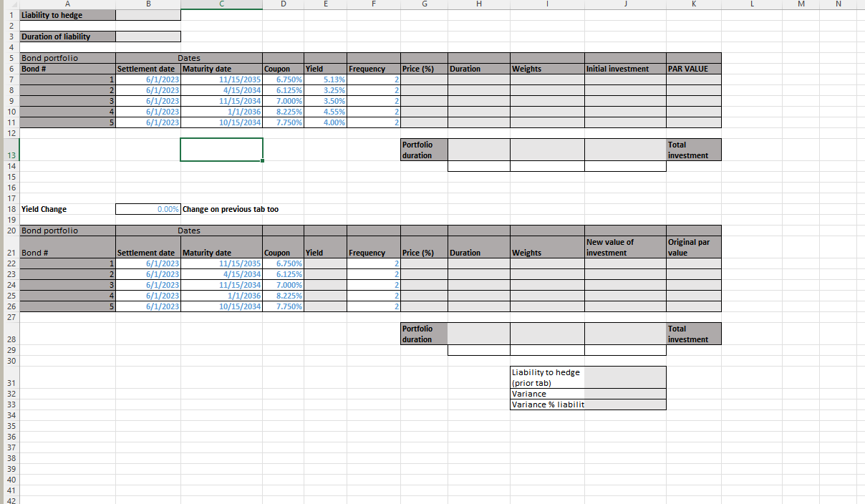Click the 'PAR VALUE' heading cell
The height and width of the screenshot is (504, 865).
694,69
